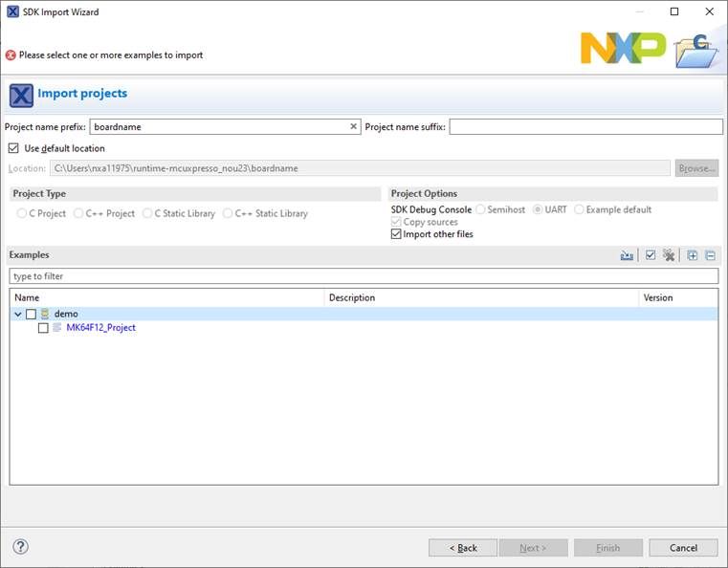Select the demo tree row
728x568 pixels.
pos(364,315)
